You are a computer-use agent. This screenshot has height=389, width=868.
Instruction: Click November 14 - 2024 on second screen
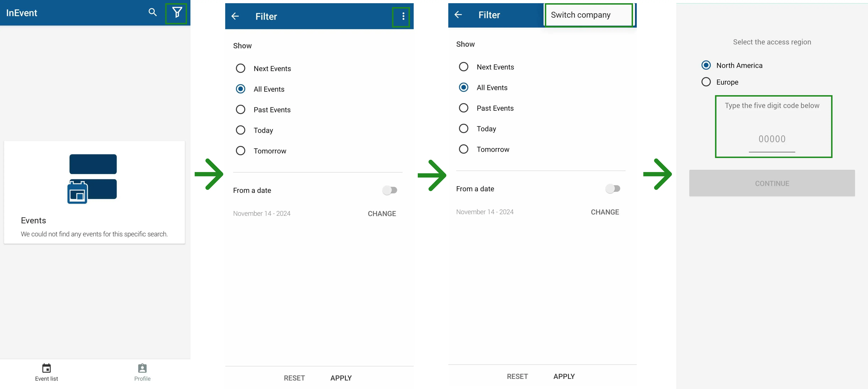(x=261, y=213)
